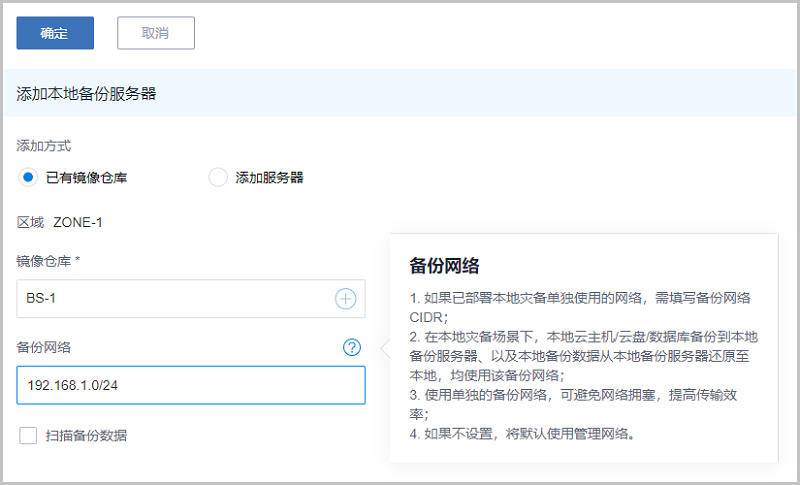
Task: Focus the 192.168.1.0/24 CIDR input box
Action: (x=190, y=385)
